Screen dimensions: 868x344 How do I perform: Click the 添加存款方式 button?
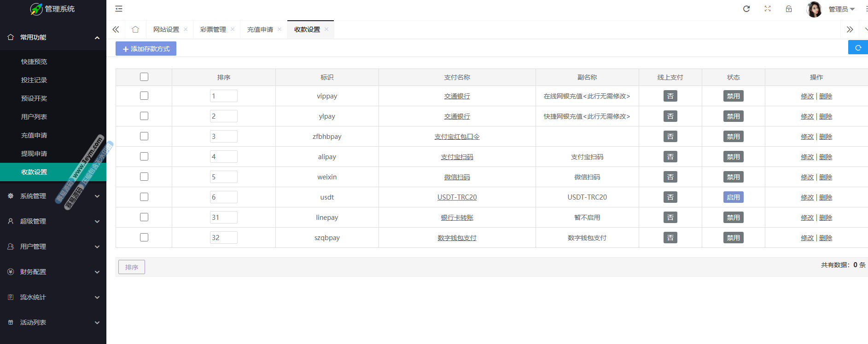pyautogui.click(x=146, y=49)
